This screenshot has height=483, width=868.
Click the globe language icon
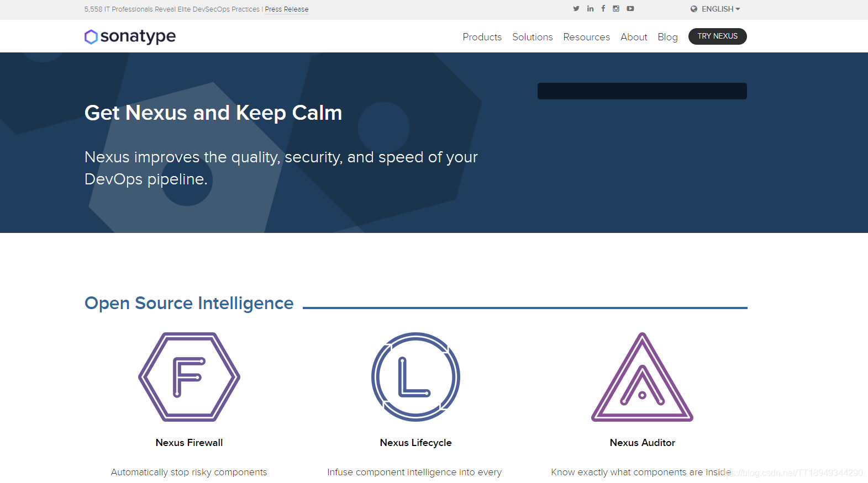point(694,9)
